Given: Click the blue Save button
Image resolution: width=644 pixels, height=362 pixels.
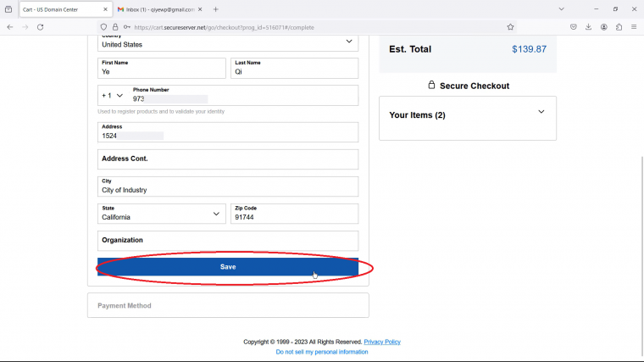Looking at the screenshot, I should (x=228, y=267).
